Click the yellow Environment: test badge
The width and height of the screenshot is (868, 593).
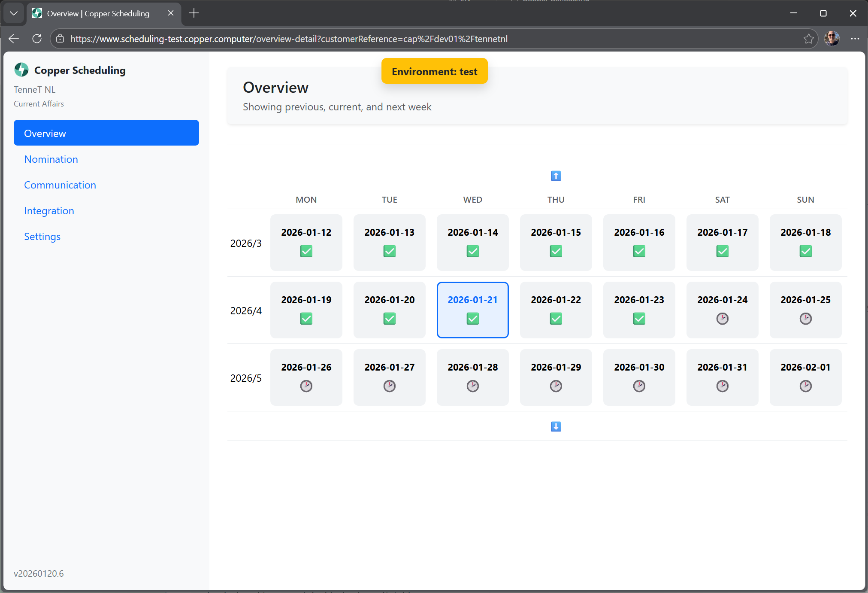(434, 71)
